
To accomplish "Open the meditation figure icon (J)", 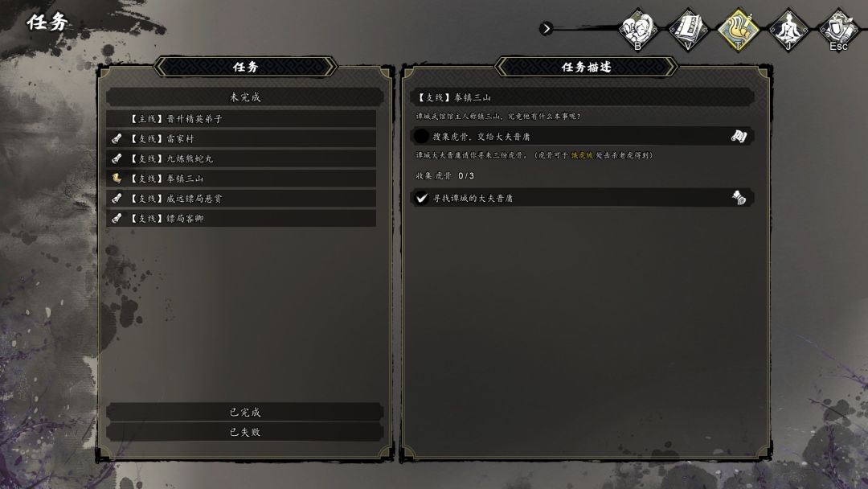I will click(788, 29).
